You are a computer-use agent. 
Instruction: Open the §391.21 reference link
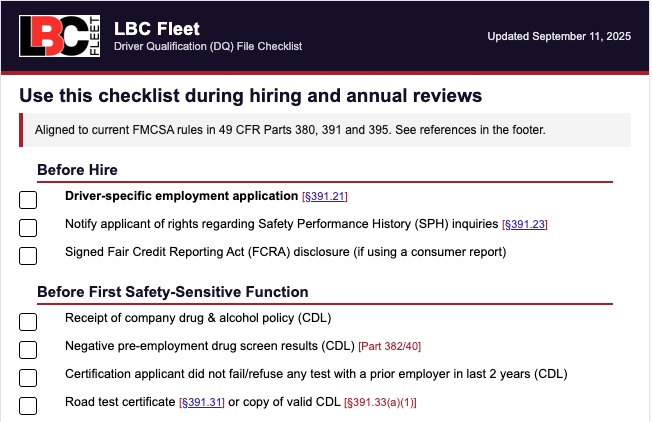325,197
